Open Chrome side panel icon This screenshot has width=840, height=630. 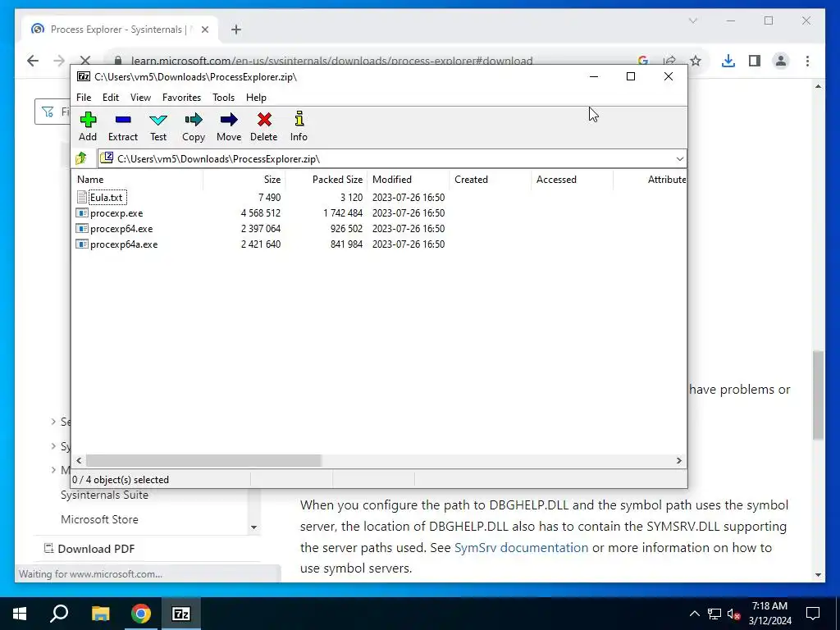click(755, 61)
